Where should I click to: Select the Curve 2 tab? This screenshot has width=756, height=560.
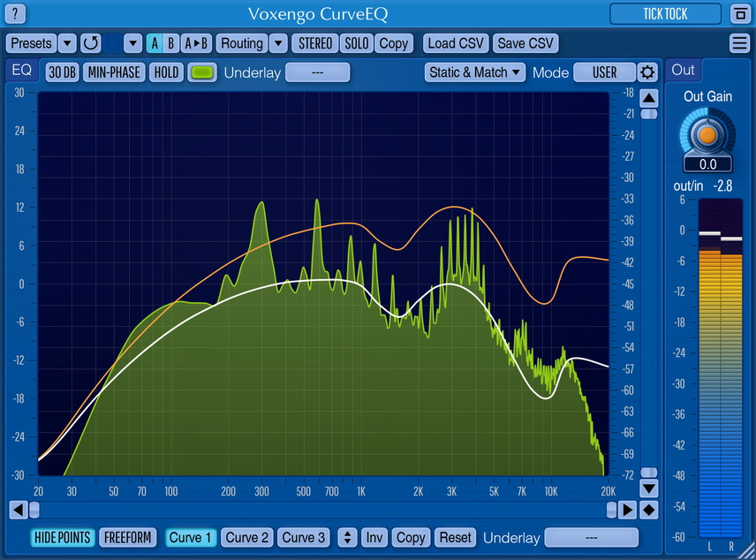247,537
